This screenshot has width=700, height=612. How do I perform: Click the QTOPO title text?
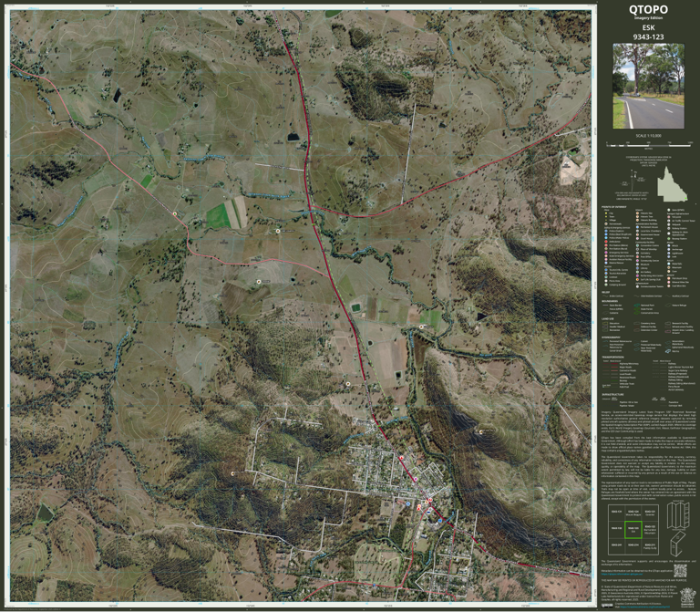click(x=648, y=9)
